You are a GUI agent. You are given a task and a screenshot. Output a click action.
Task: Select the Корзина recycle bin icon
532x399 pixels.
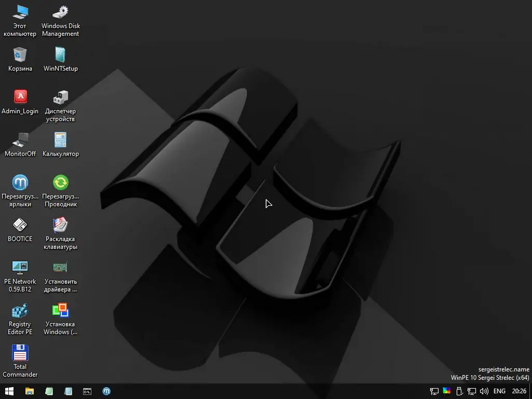20,59
